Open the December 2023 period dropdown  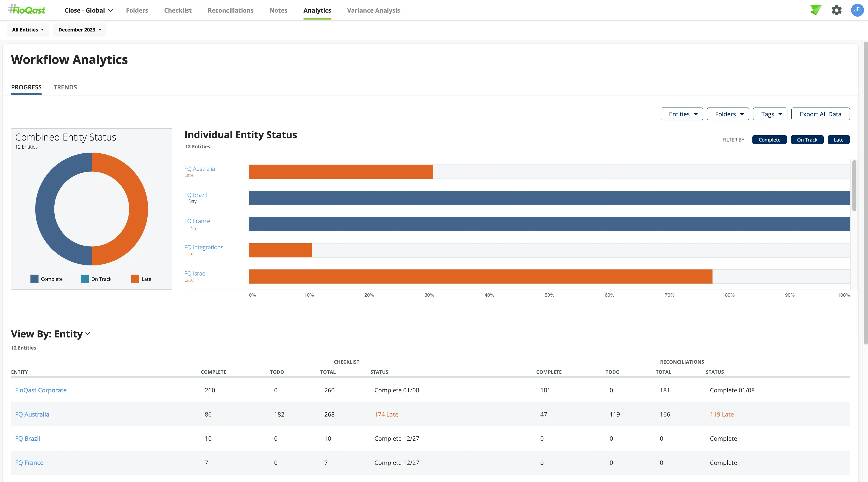pos(80,30)
